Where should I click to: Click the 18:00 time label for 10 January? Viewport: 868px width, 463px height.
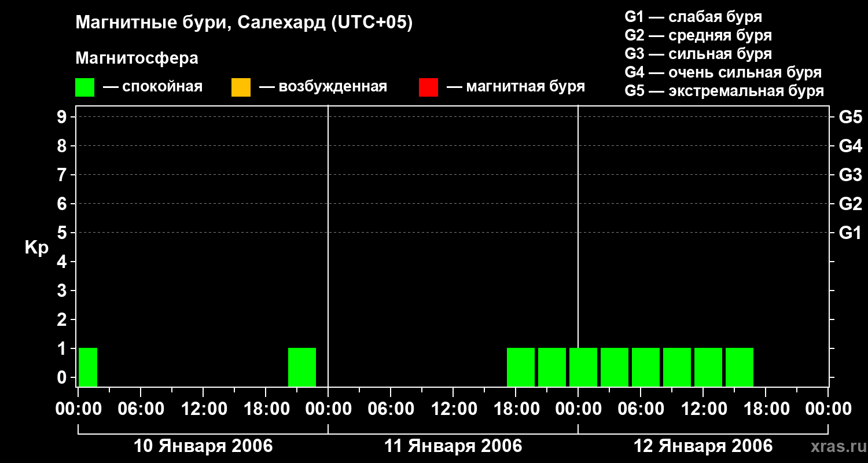click(x=266, y=409)
